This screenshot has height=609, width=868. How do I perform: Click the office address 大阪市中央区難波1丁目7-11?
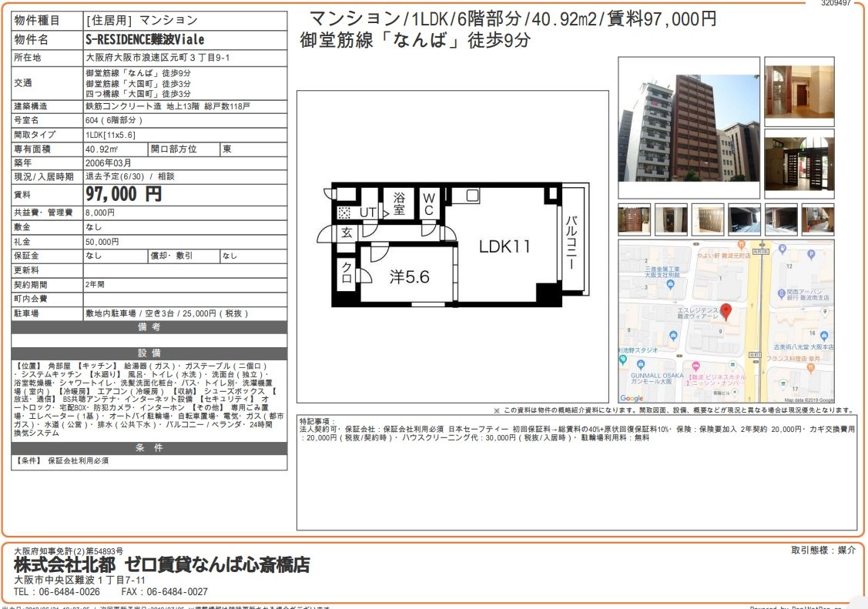tap(80, 581)
